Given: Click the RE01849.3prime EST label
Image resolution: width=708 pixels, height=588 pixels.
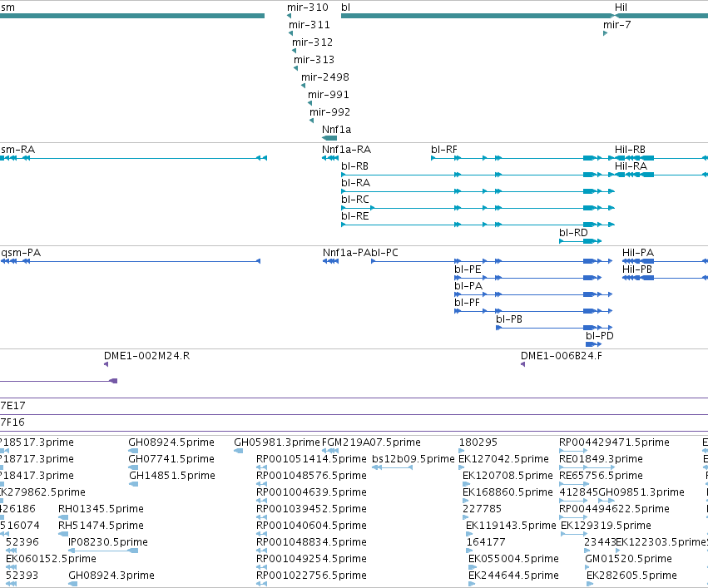Looking at the screenshot, I should 601,459.
